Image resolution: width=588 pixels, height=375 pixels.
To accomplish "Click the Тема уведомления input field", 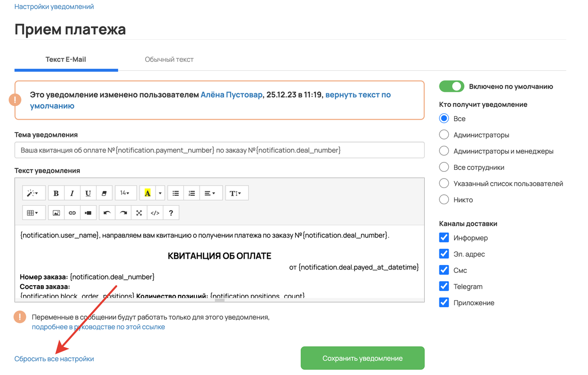I will click(219, 150).
